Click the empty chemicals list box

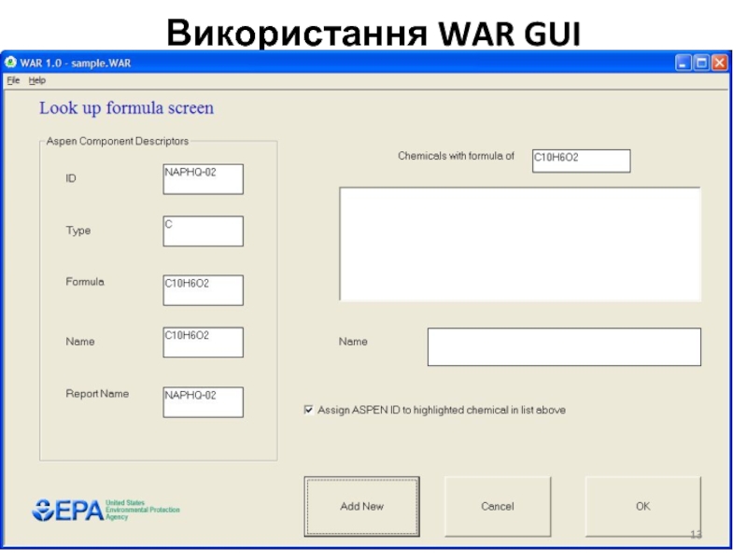coord(520,244)
